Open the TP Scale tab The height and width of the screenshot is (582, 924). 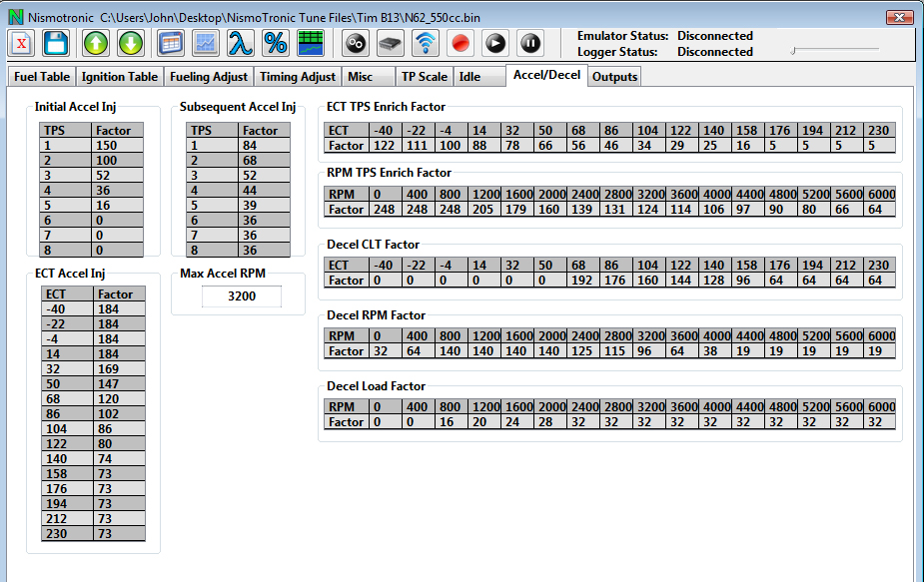[x=425, y=77]
